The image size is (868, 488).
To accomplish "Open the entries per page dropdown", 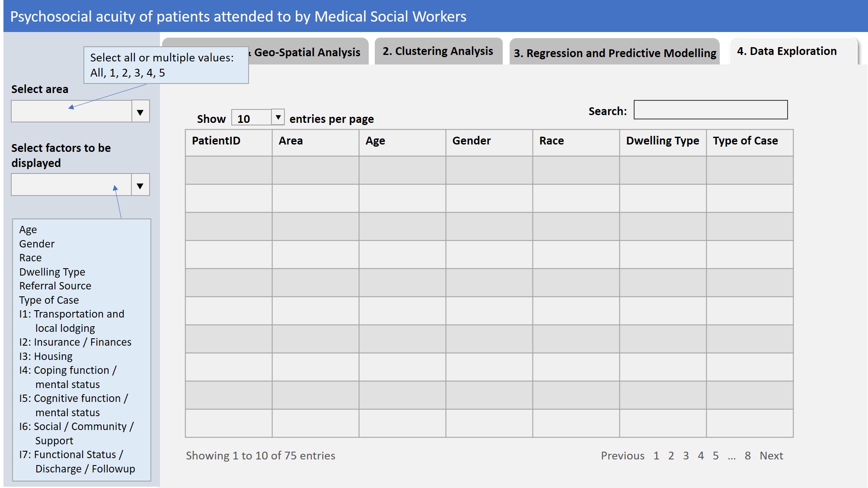I will click(278, 117).
